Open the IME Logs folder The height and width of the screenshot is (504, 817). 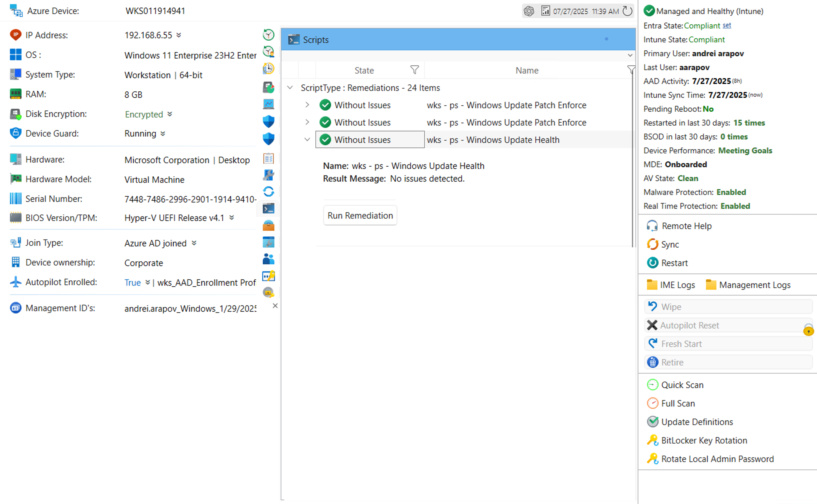(671, 285)
